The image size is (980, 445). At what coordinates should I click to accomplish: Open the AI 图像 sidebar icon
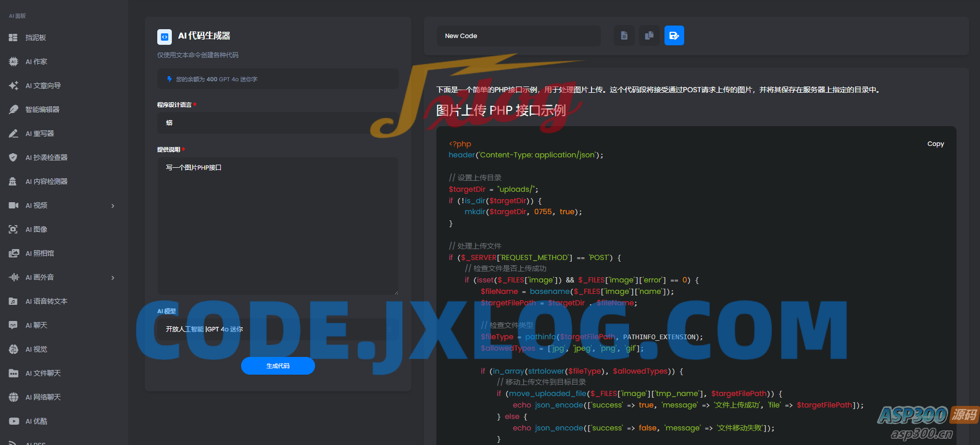(x=14, y=229)
